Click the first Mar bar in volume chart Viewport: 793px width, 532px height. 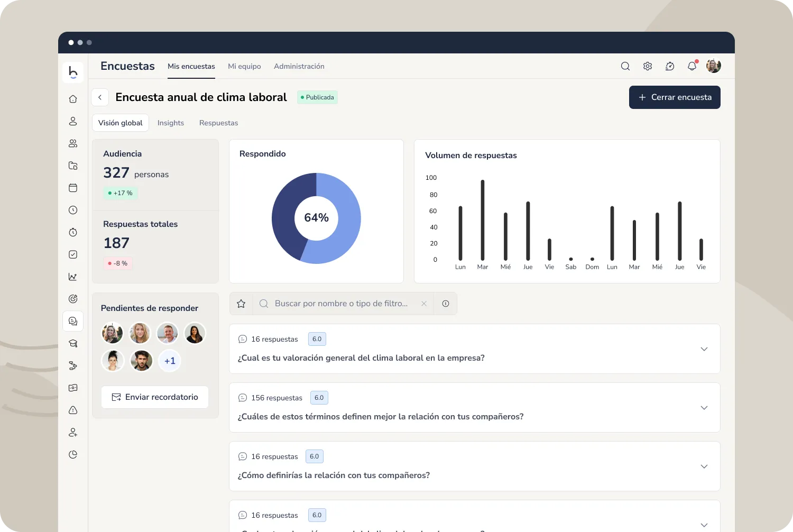(x=483, y=220)
